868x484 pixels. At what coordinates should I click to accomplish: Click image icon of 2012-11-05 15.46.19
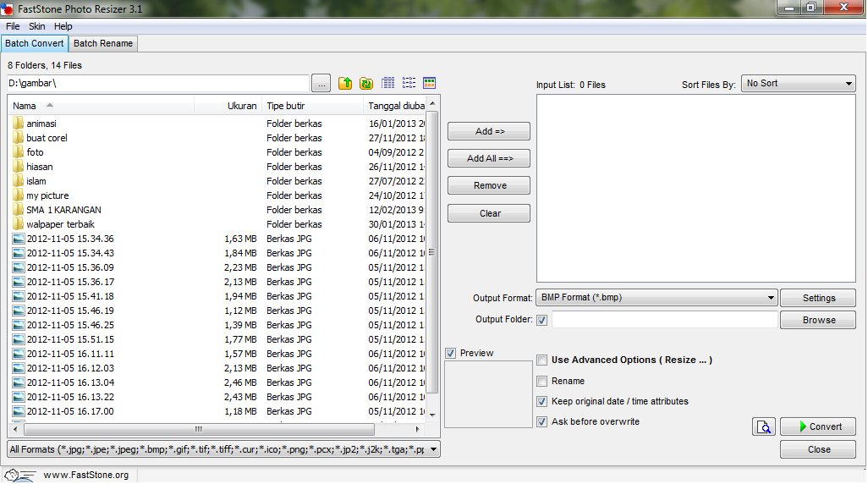(x=19, y=311)
